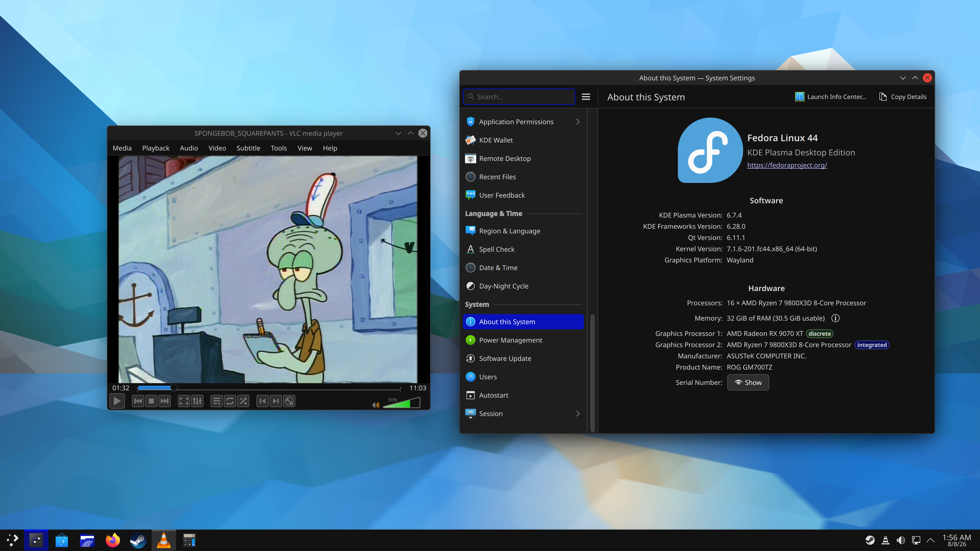Open Dolphin file manager from taskbar
Image resolution: width=980 pixels, height=551 pixels.
[87, 540]
